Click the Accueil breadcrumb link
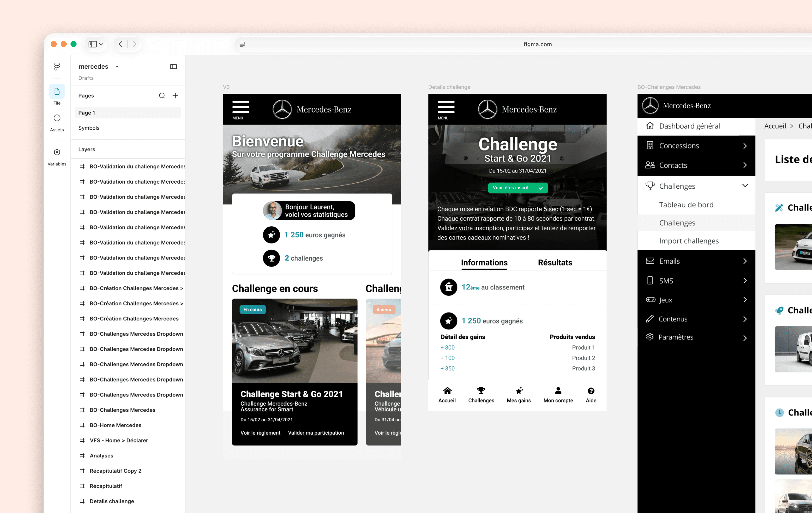This screenshot has width=812, height=513. coord(775,126)
